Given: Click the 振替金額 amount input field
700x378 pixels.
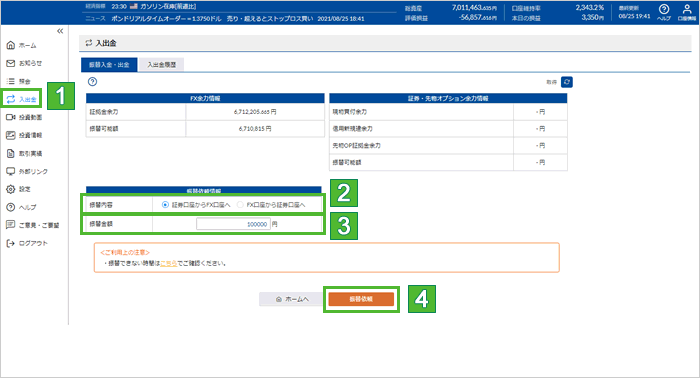Looking at the screenshot, I should point(233,224).
